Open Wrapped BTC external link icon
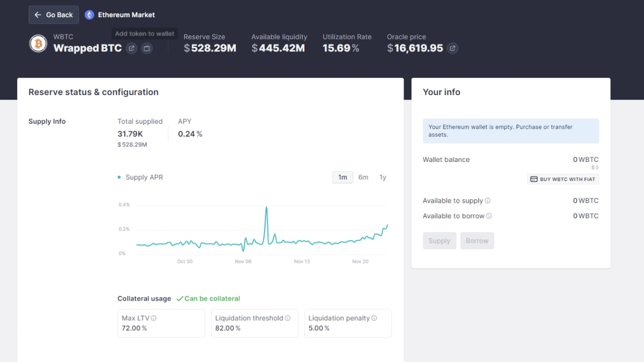 tap(131, 48)
